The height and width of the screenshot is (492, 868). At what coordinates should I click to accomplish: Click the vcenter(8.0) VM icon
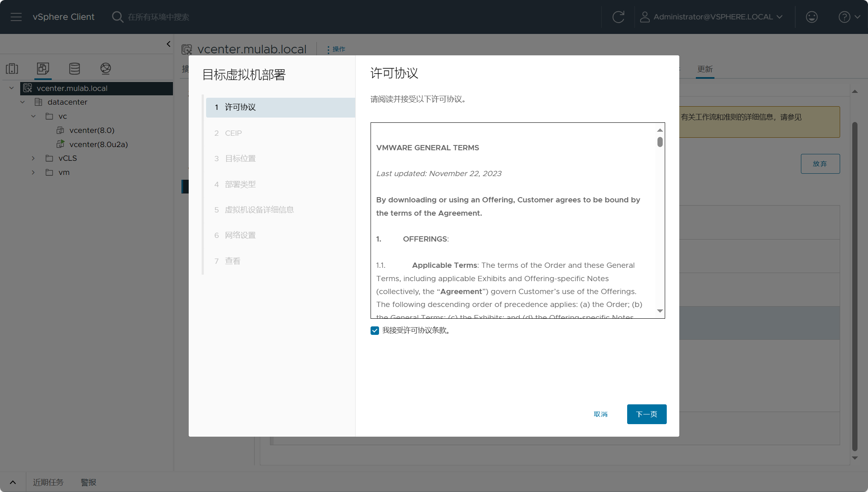tap(60, 130)
